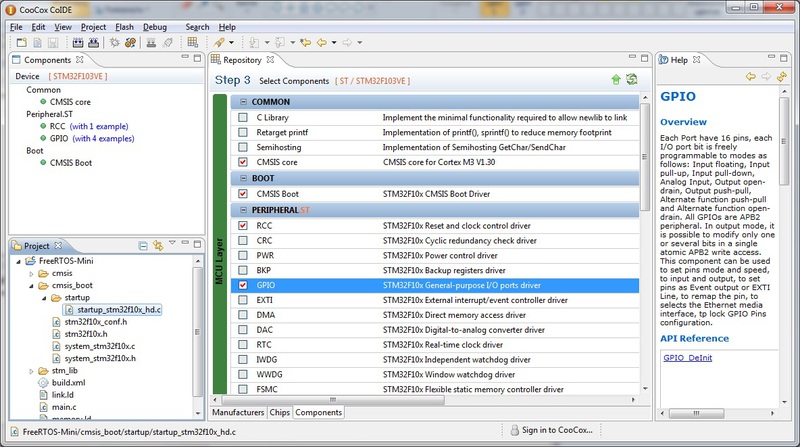Open Project view menu dropdown triangle
The height and width of the screenshot is (447, 800).
pos(172,243)
